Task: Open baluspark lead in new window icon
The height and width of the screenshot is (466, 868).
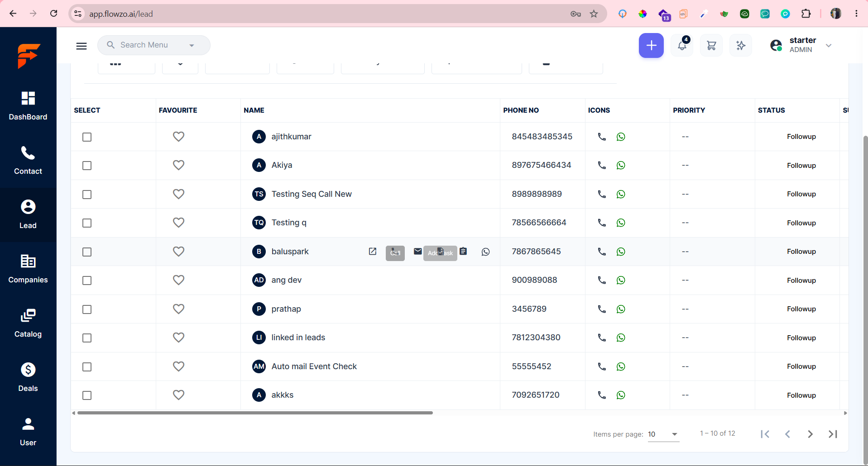Action: pos(373,252)
